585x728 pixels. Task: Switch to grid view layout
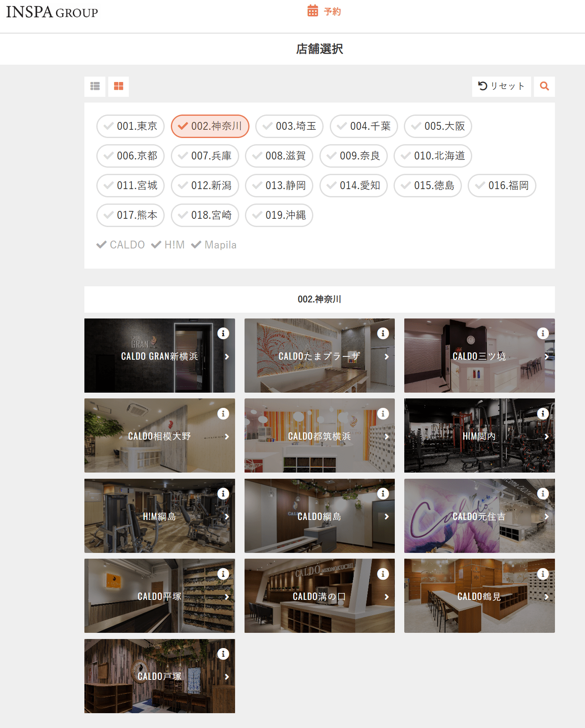(119, 86)
